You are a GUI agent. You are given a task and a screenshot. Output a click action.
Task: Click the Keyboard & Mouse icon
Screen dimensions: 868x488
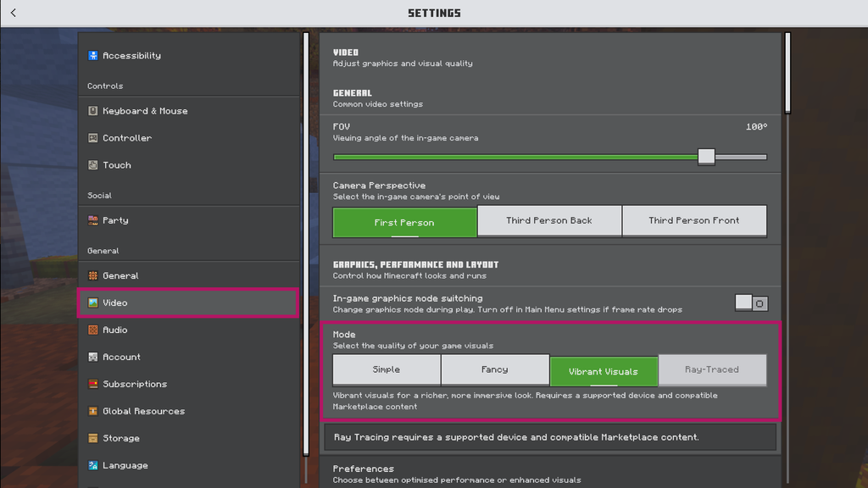click(93, 111)
